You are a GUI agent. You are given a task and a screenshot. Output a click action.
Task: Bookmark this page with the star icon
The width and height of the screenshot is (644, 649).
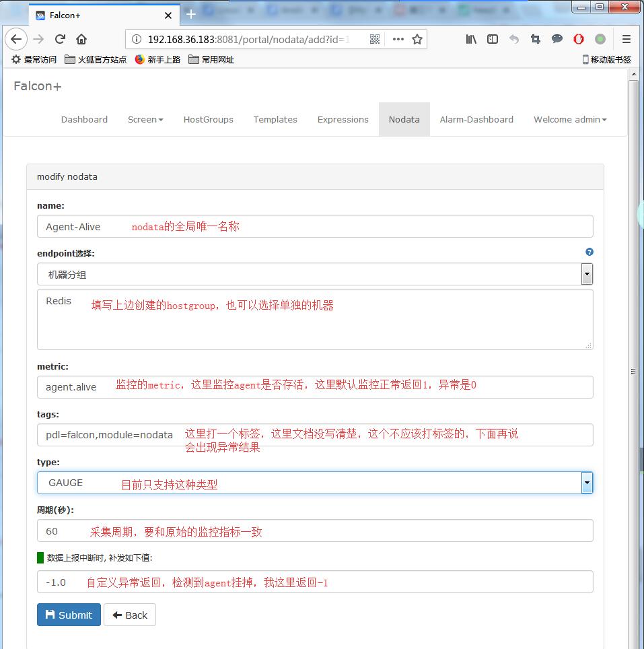click(x=417, y=39)
